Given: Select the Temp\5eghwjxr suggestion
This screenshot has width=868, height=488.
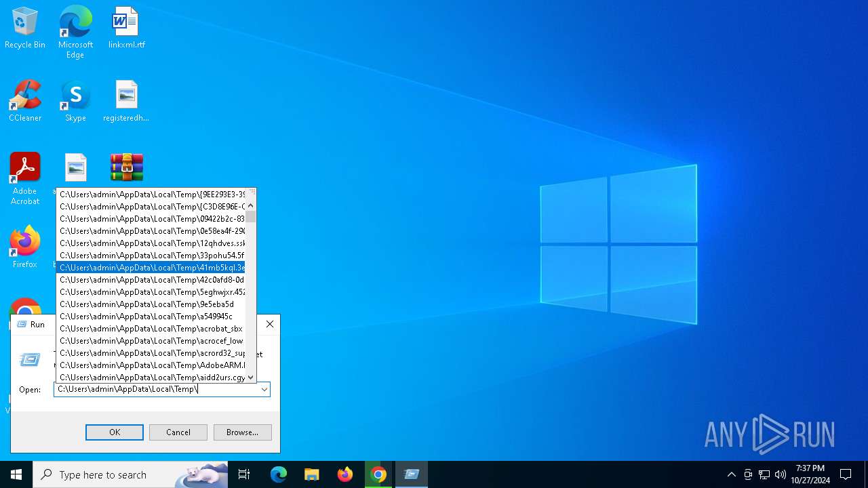Looking at the screenshot, I should click(151, 292).
